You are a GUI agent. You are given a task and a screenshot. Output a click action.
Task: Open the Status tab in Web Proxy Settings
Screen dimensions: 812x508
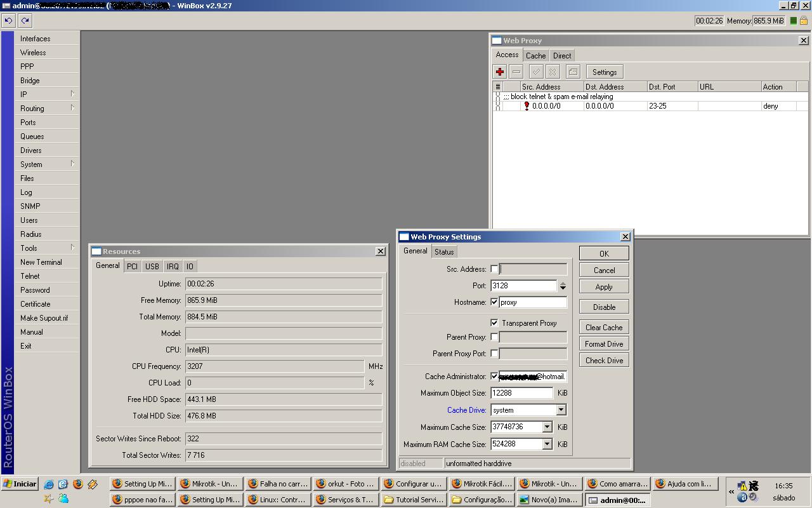(x=444, y=252)
